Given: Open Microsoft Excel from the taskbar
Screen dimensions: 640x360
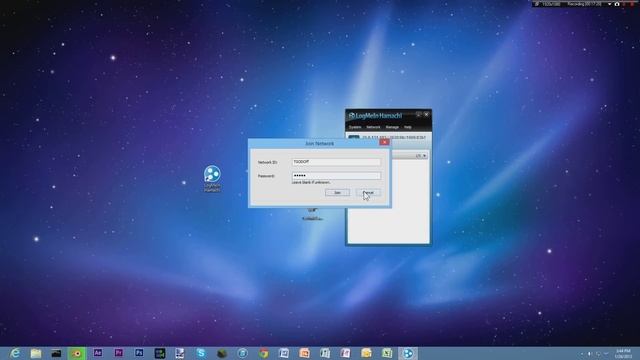Looking at the screenshot, I should (387, 353).
